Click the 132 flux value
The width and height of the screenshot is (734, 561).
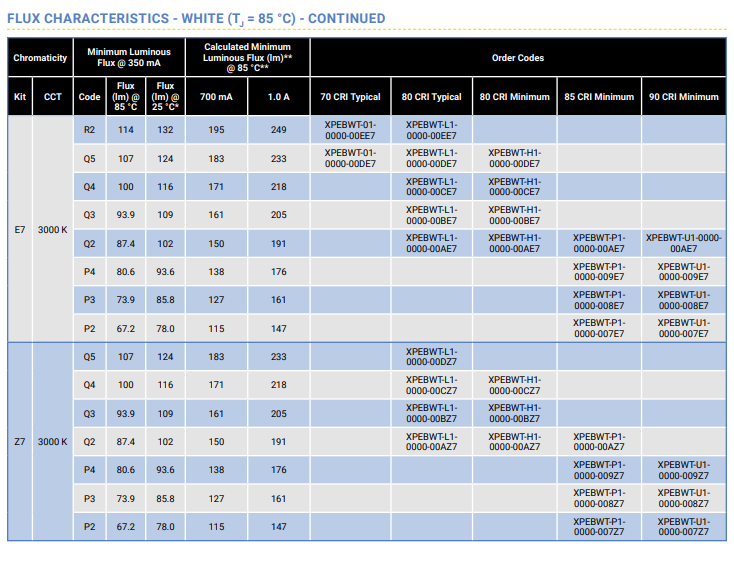point(165,130)
